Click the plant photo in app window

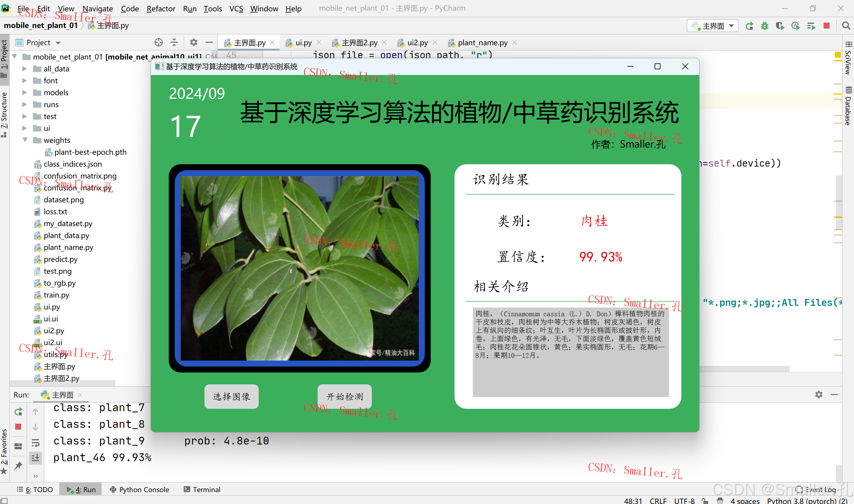point(299,268)
